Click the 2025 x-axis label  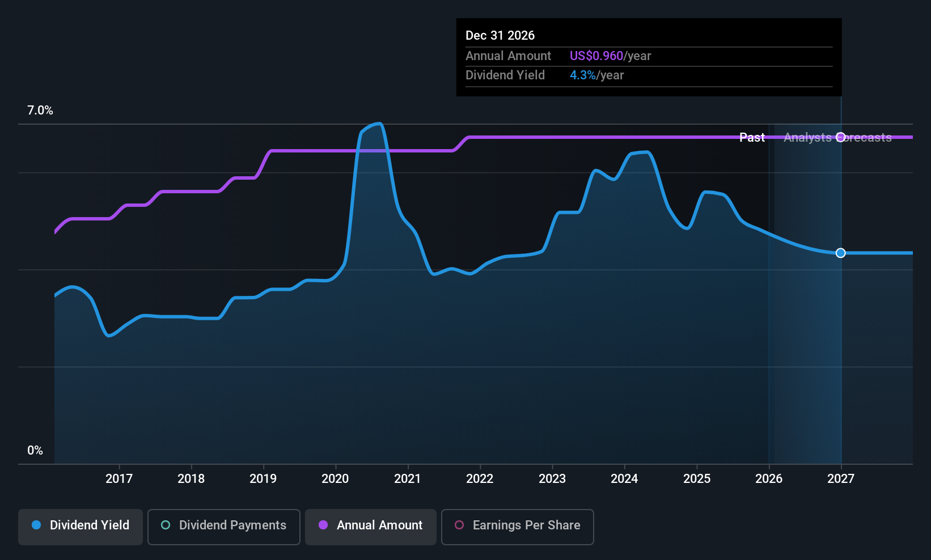697,479
